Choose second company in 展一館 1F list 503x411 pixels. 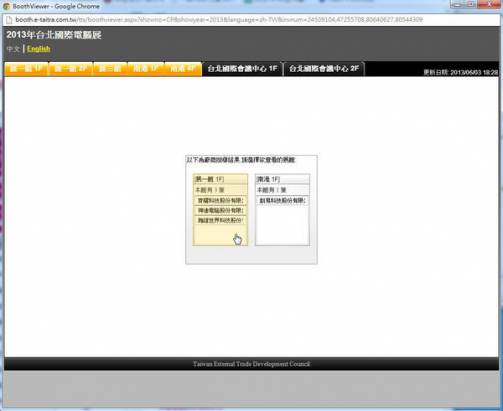point(220,211)
